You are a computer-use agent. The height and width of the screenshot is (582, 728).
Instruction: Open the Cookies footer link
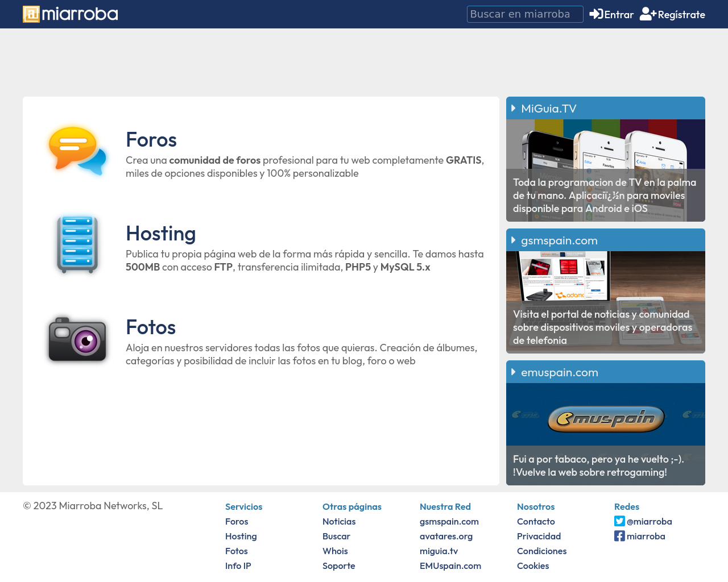pos(533,566)
